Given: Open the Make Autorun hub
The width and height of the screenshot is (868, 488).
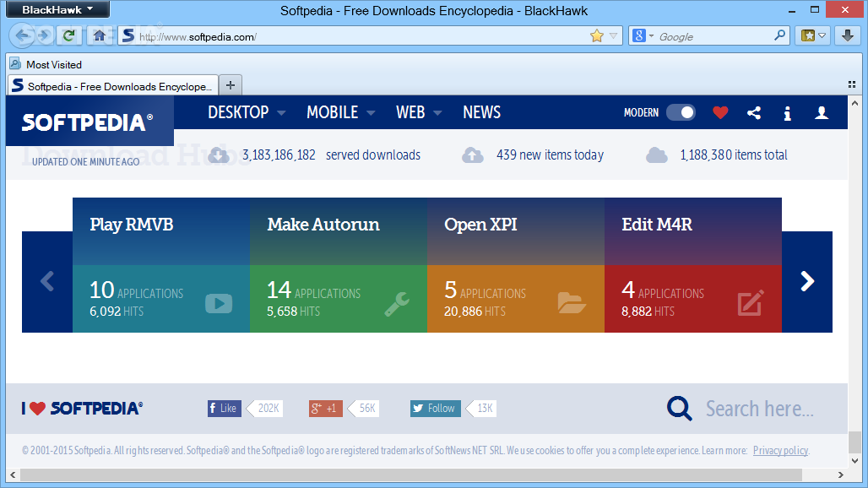Looking at the screenshot, I should pyautogui.click(x=323, y=224).
